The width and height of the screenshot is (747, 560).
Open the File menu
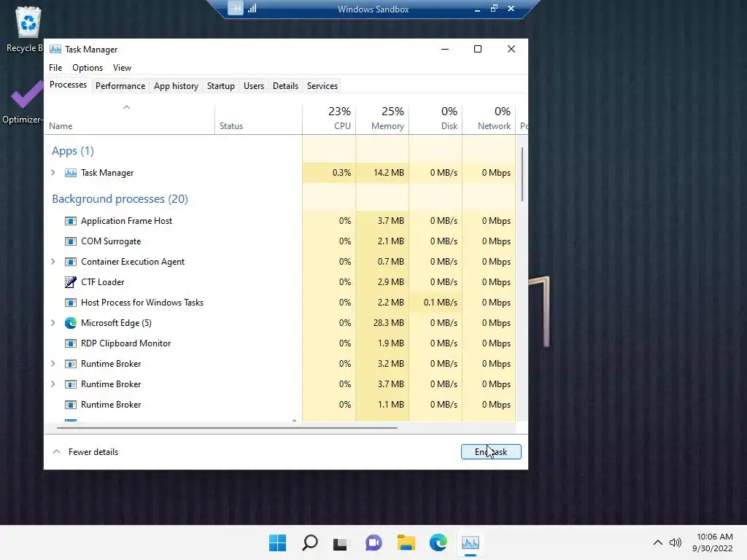(x=55, y=68)
